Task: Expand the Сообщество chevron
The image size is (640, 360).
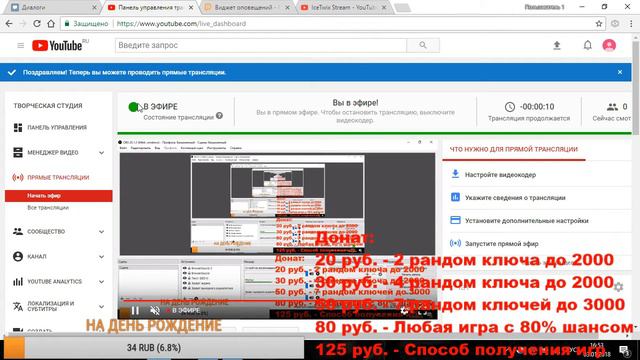Action: point(101,231)
